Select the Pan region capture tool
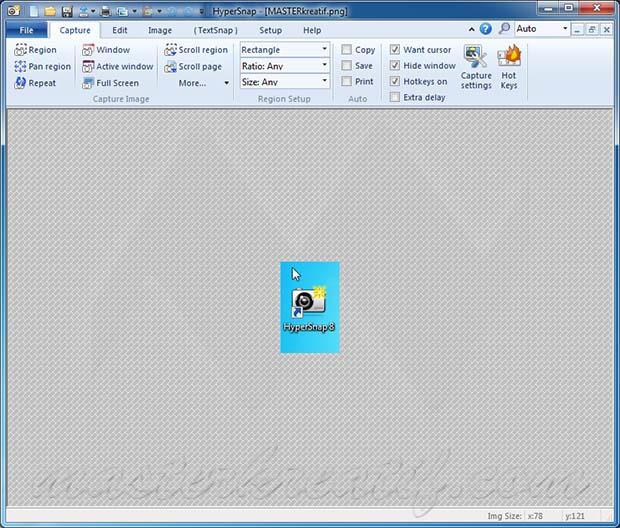This screenshot has height=528, width=620. pyautogui.click(x=21, y=67)
